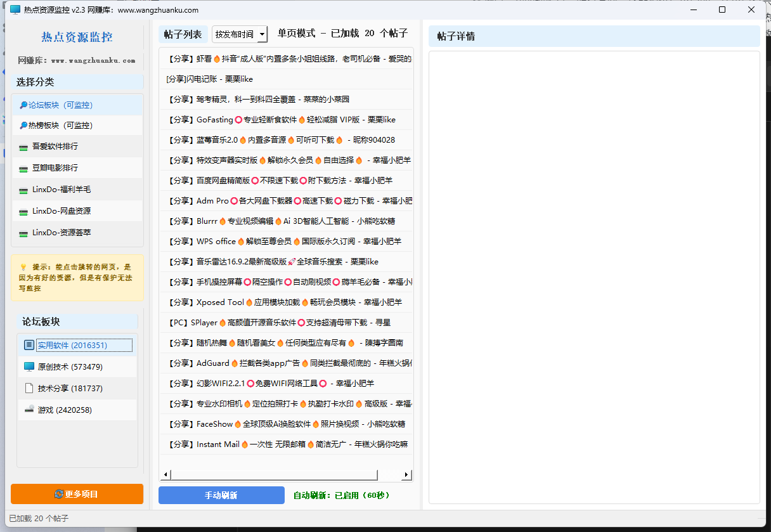The height and width of the screenshot is (532, 771).
Task: Click the document icon for 实用软件 board
Action: [x=29, y=345]
